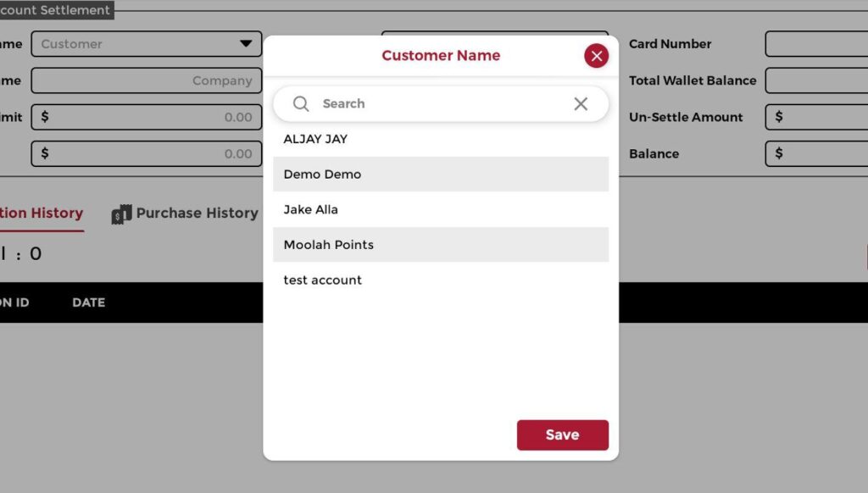The width and height of the screenshot is (868, 493).
Task: Expand the Customer dropdown arrow
Action: (x=246, y=44)
